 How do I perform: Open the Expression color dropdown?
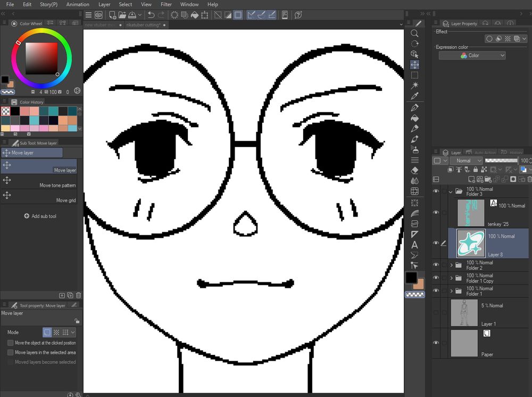[x=472, y=55]
